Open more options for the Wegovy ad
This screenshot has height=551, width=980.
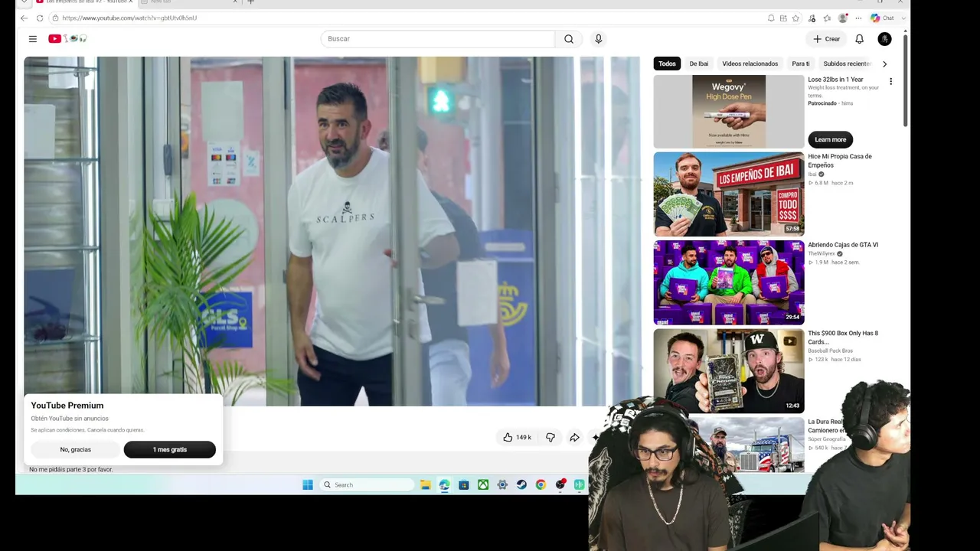(x=890, y=81)
